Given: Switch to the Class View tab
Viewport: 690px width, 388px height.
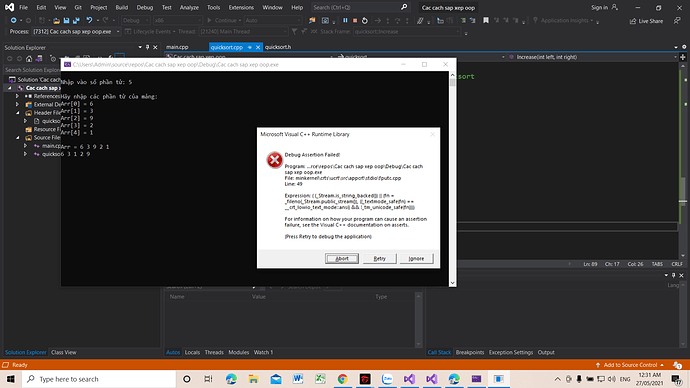Looking at the screenshot, I should 63,352.
